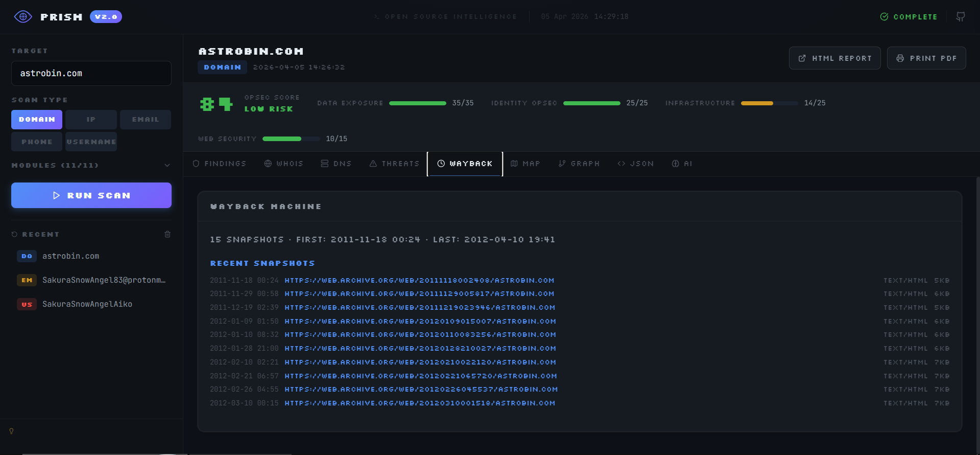The height and width of the screenshot is (455, 980).
Task: Open the HTML Report
Action: pyautogui.click(x=835, y=58)
